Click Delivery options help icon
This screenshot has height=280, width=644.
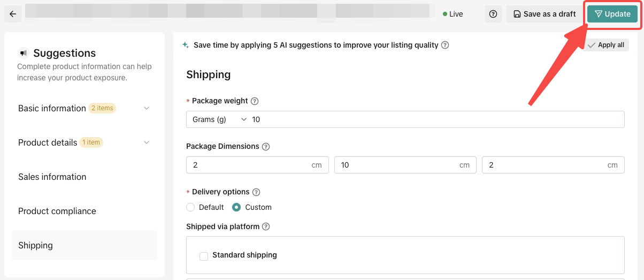tap(256, 192)
